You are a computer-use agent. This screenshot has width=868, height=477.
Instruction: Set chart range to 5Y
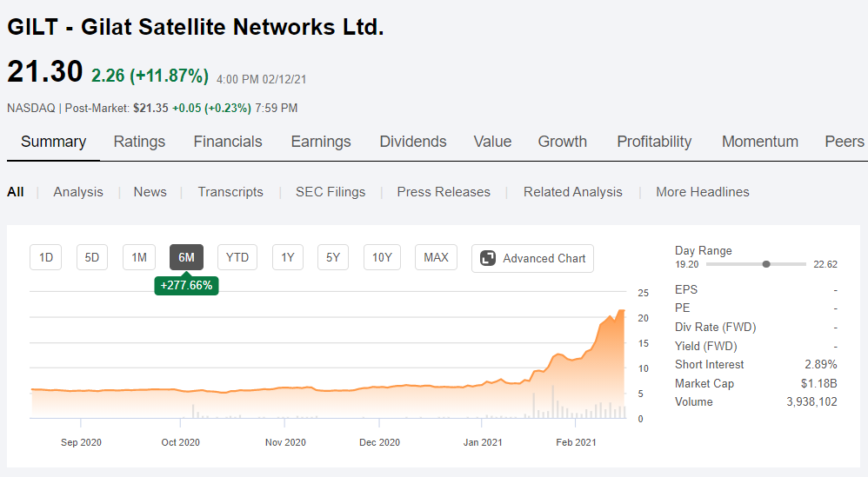pos(333,257)
